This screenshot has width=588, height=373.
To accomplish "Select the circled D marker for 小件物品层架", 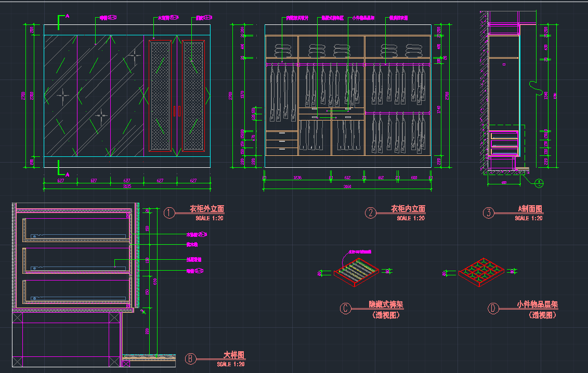I will (493, 309).
